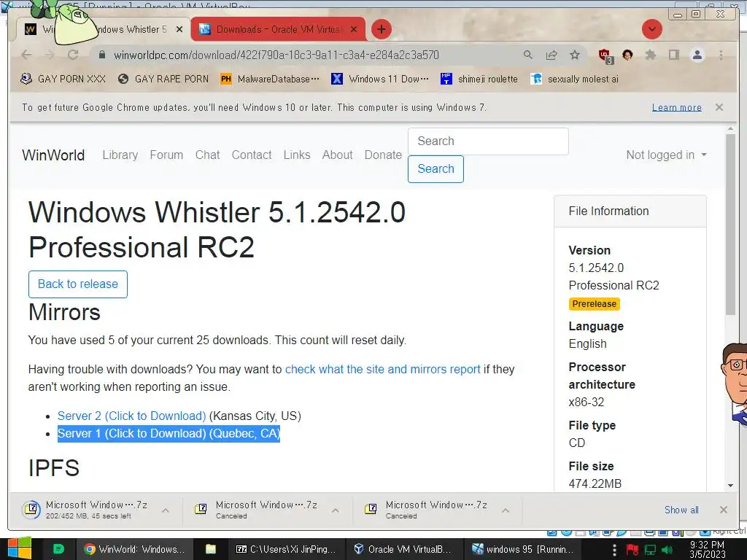Open the Forum nav item
The height and width of the screenshot is (560, 747).
(166, 155)
